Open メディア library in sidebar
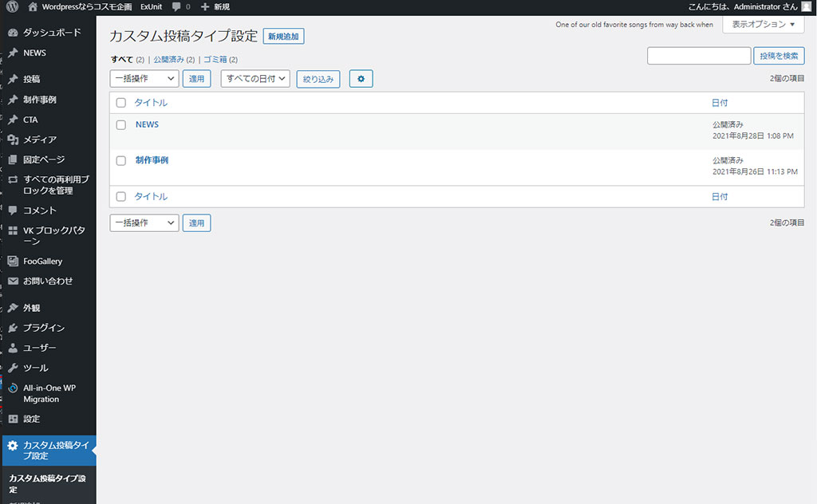 pyautogui.click(x=39, y=140)
